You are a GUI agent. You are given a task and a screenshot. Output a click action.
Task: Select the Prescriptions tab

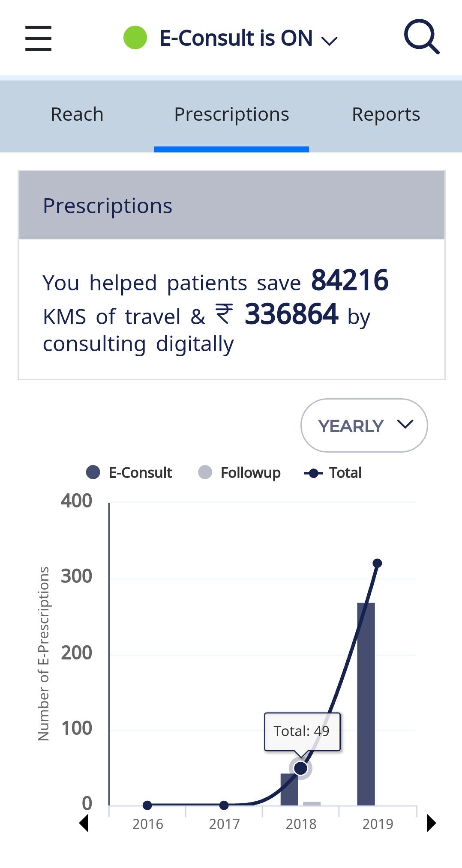tap(231, 114)
